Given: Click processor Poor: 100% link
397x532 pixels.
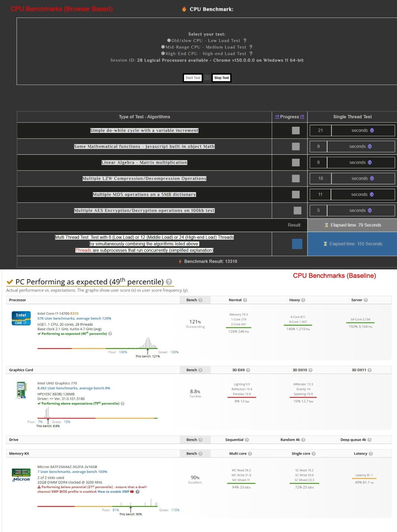Looking at the screenshot, I should pos(123,352).
